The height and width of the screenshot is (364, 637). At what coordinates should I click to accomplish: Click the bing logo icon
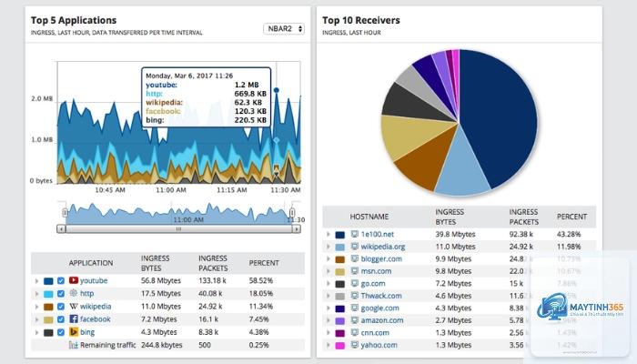(x=74, y=332)
